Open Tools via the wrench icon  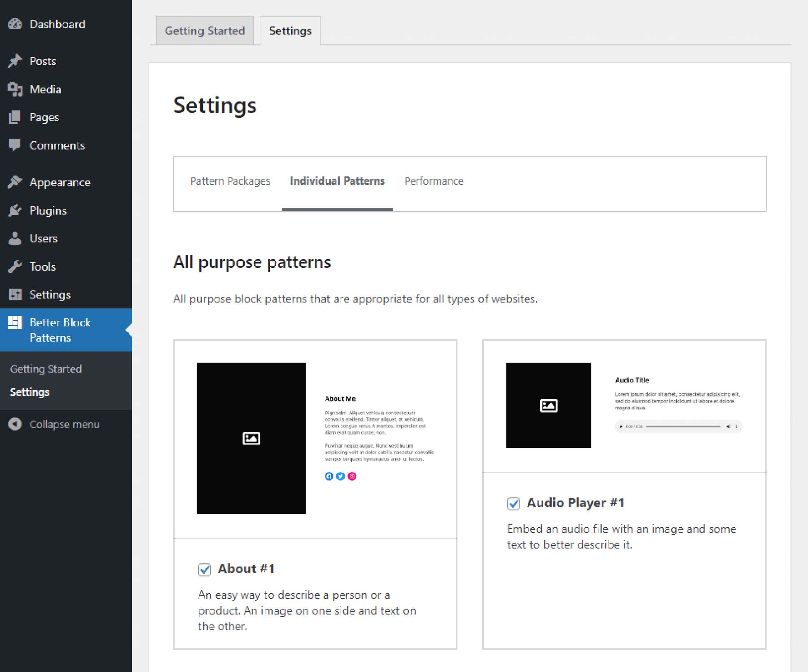coord(15,266)
